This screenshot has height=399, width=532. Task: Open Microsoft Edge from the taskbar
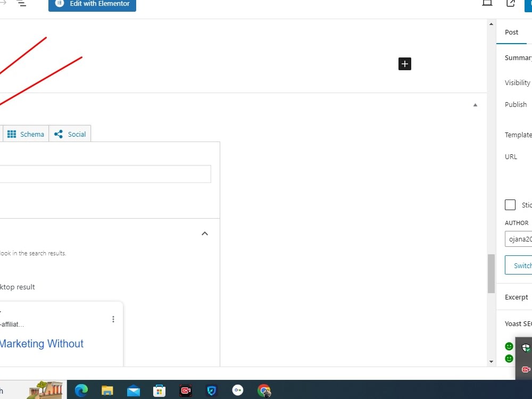point(81,390)
